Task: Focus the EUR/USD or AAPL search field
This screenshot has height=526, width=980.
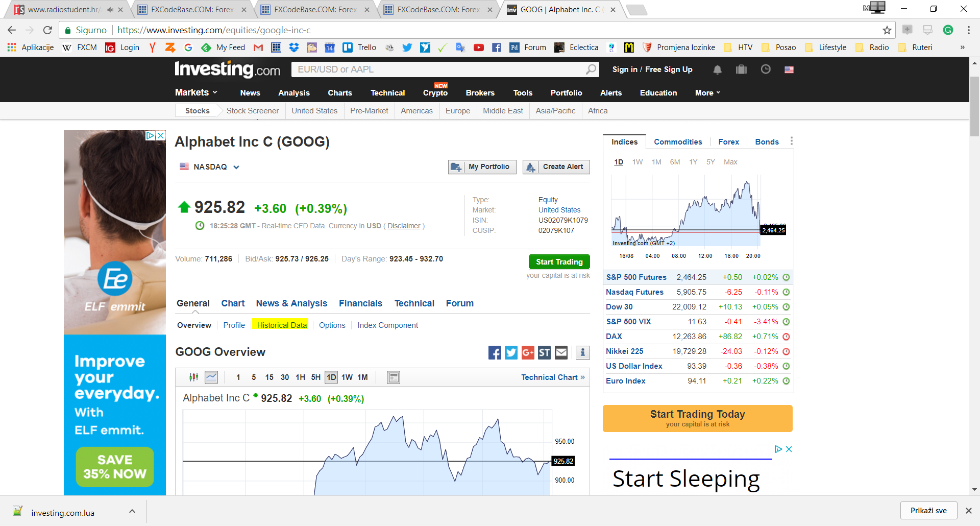Action: point(439,69)
